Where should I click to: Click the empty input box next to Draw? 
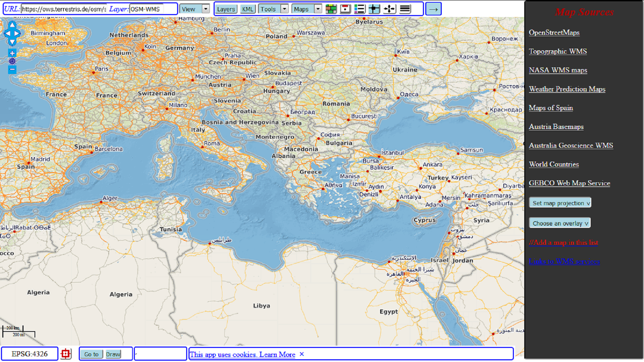(x=160, y=354)
